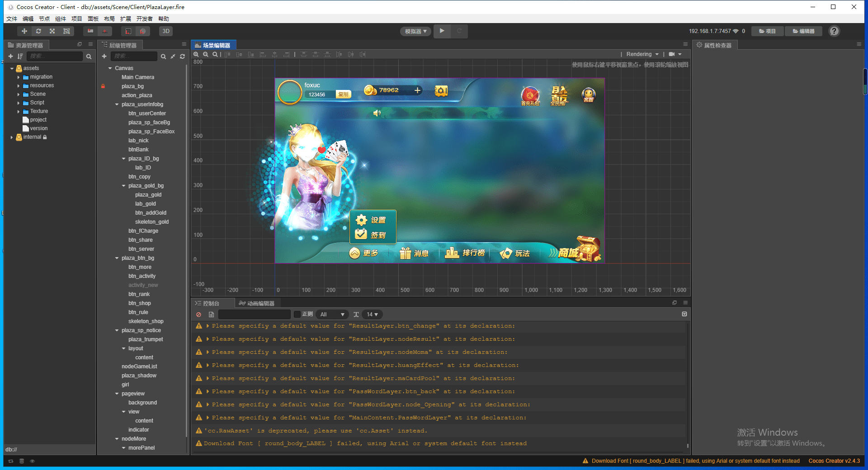Collapse the Canvas node
The image size is (868, 470).
110,68
